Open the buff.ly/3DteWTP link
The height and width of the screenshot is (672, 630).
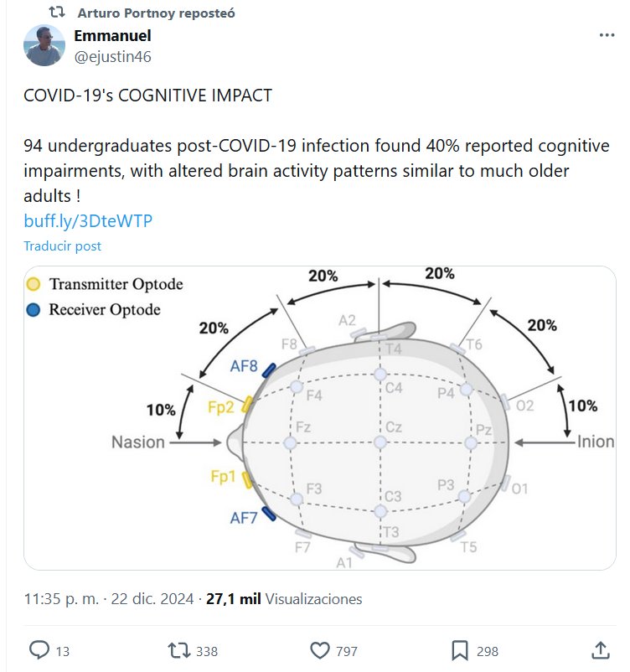point(88,221)
